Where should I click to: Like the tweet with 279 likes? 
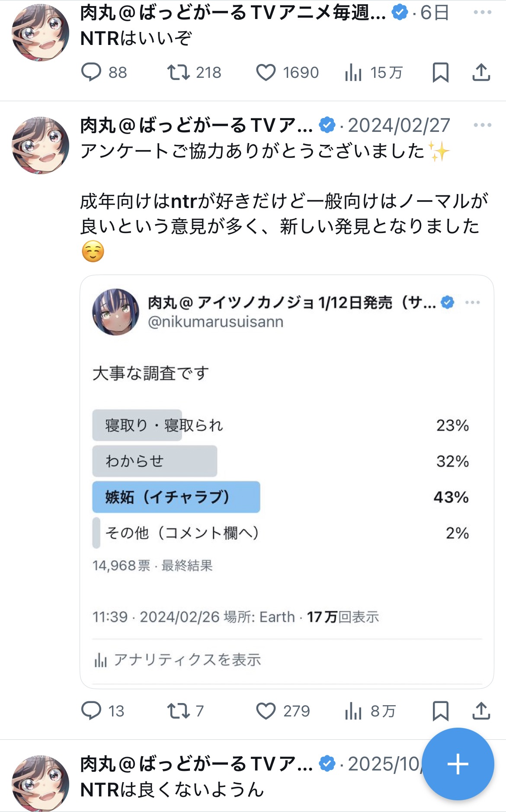tap(266, 710)
